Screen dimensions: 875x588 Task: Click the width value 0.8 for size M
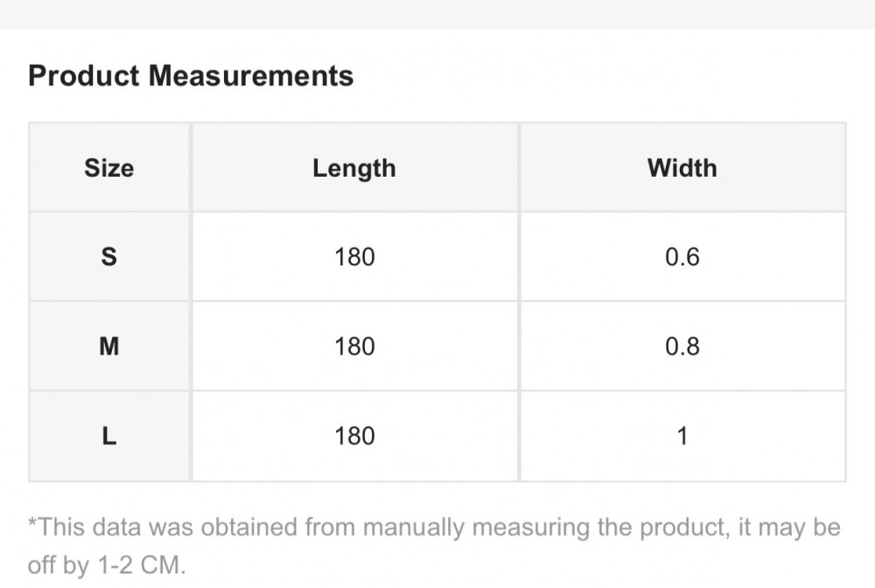tap(682, 346)
